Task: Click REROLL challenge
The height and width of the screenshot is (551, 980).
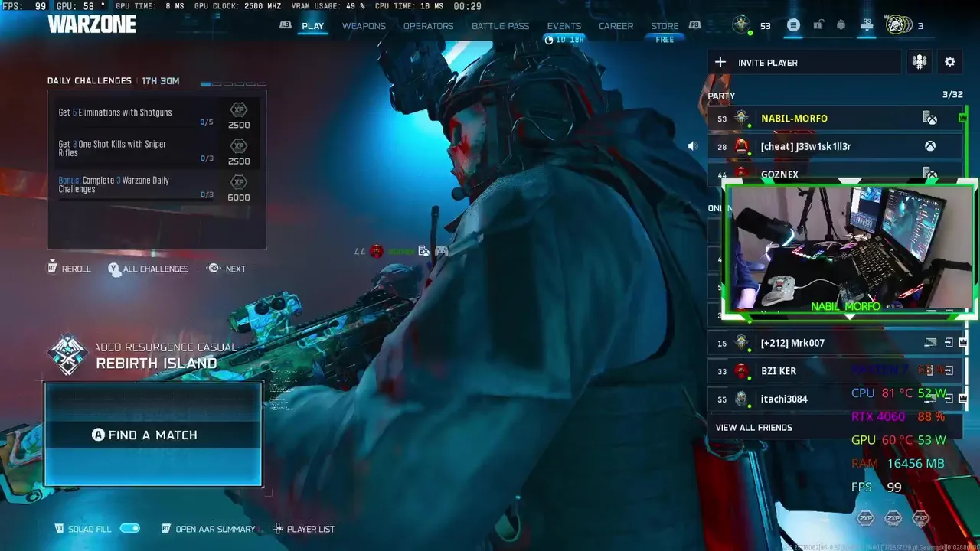Action: pyautogui.click(x=69, y=269)
